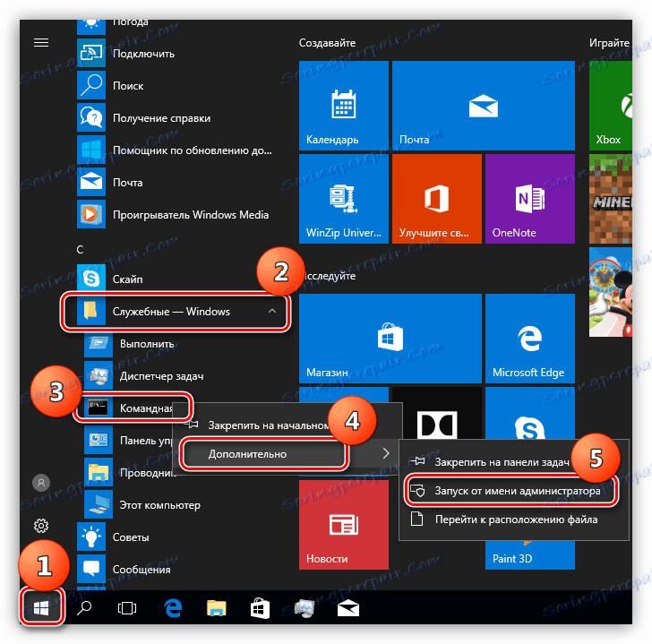The image size is (652, 644).
Task: Open the Магазин tile
Action: click(390, 339)
